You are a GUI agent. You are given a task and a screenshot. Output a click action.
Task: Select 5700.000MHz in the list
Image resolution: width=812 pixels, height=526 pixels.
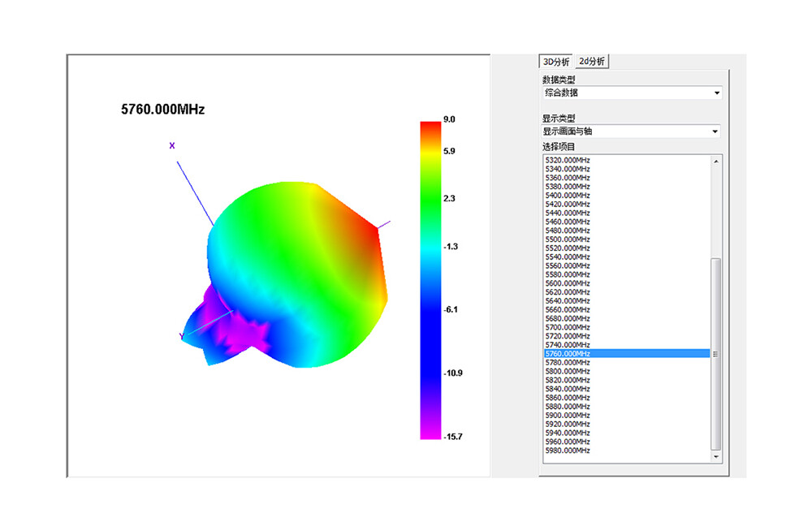point(568,327)
